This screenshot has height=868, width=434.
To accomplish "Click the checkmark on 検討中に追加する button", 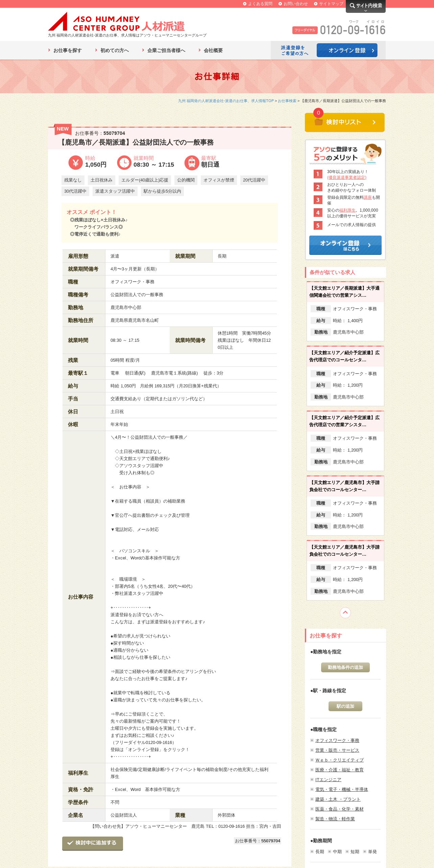I will click(70, 843).
